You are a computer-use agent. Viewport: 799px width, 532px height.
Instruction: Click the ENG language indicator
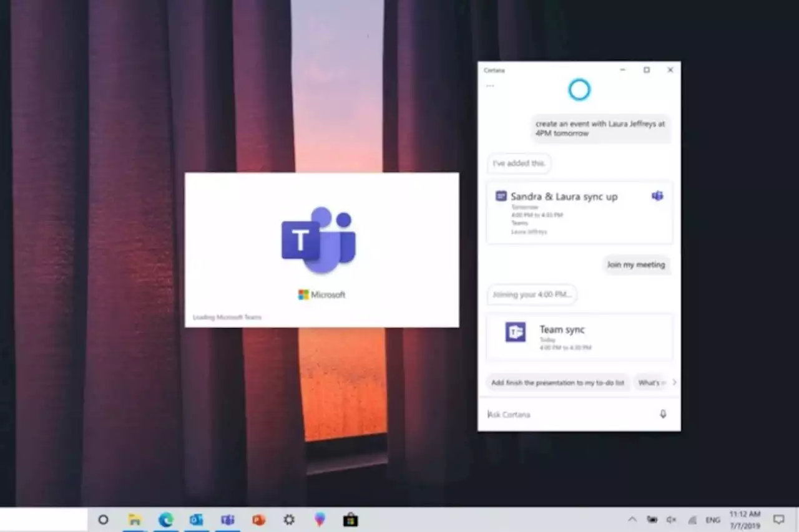point(713,520)
